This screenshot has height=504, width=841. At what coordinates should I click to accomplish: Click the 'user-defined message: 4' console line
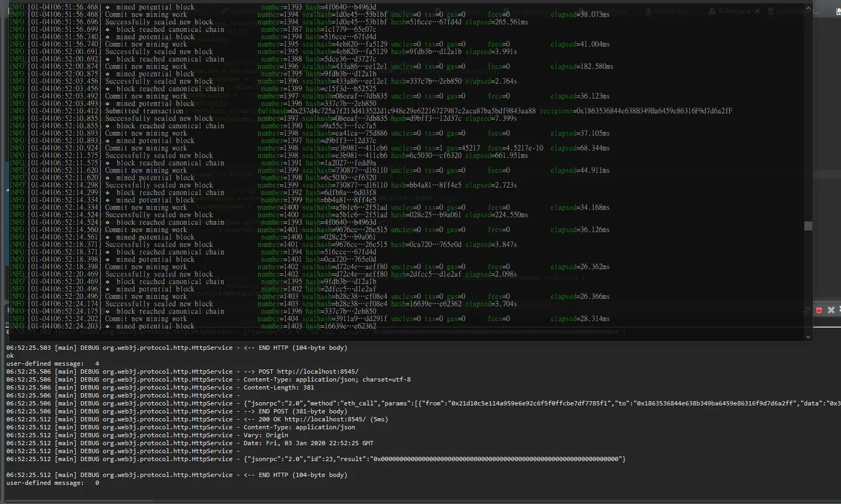(53, 363)
